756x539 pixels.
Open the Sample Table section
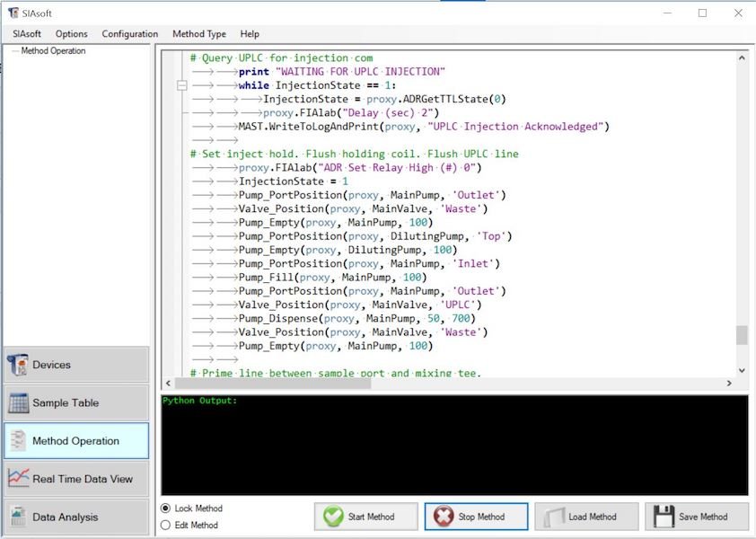pyautogui.click(x=76, y=403)
